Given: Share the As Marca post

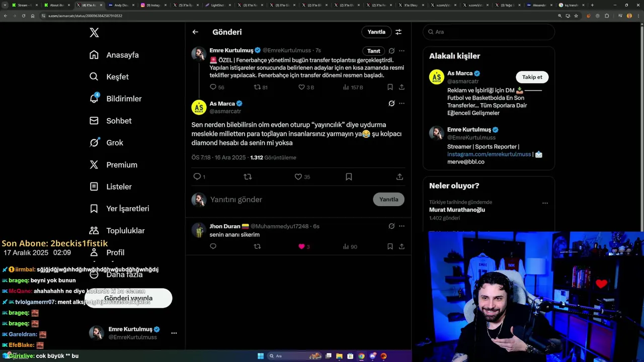Looking at the screenshot, I should click(x=399, y=176).
